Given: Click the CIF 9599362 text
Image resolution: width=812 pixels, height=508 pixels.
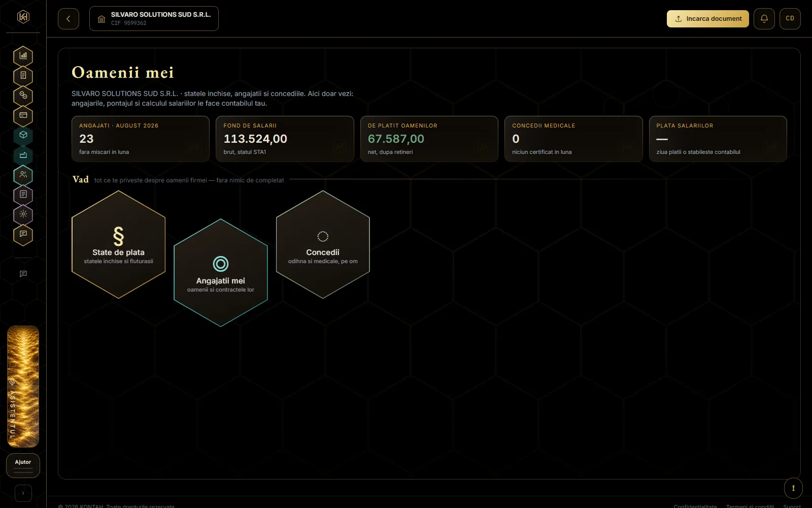Looking at the screenshot, I should [128, 23].
